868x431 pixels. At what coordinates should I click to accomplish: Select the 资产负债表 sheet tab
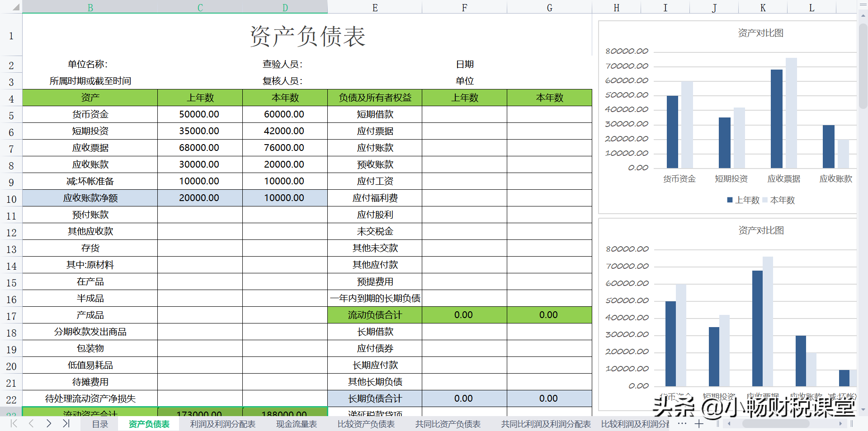pyautogui.click(x=149, y=424)
